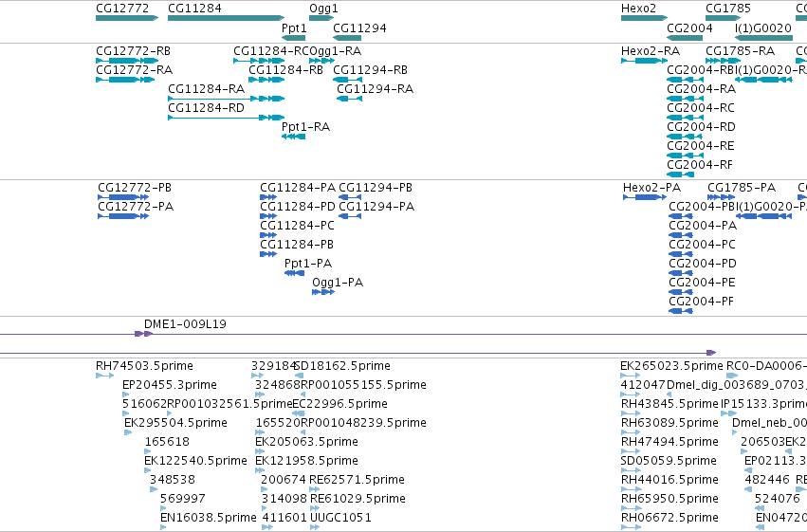807x532 pixels.
Task: Click the Ogg1 gene glyph
Action: click(x=321, y=19)
